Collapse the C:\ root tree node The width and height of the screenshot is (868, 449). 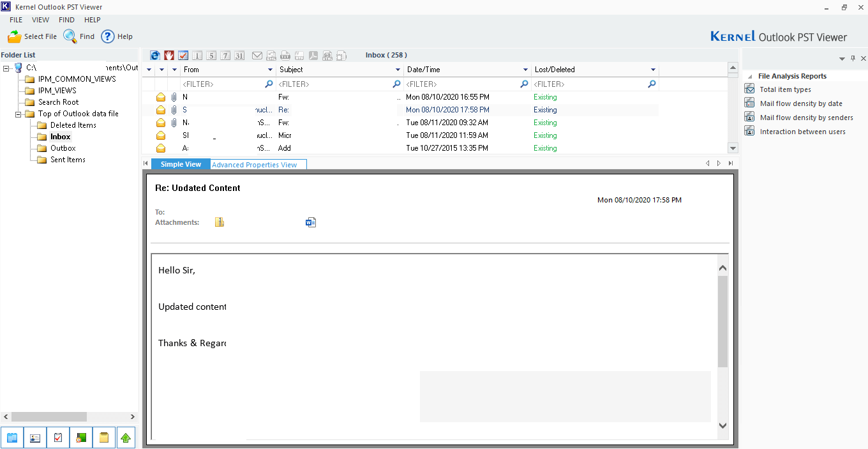click(x=6, y=68)
